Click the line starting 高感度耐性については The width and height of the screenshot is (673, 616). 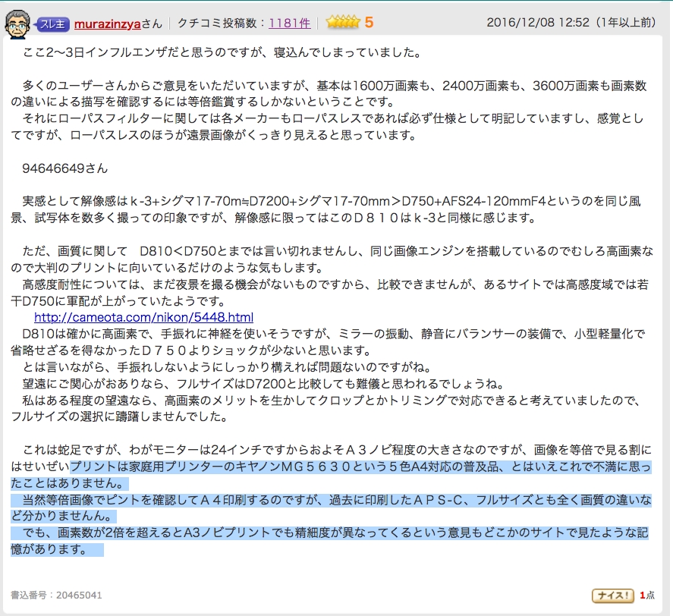tap(329, 292)
